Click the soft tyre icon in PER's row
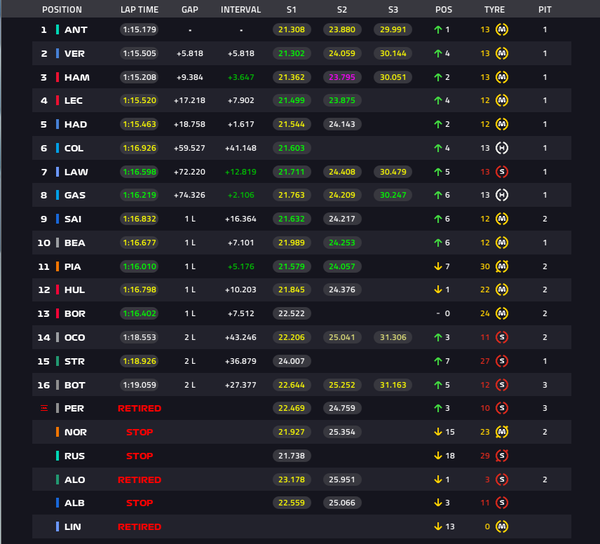The image size is (600, 544). coord(502,408)
